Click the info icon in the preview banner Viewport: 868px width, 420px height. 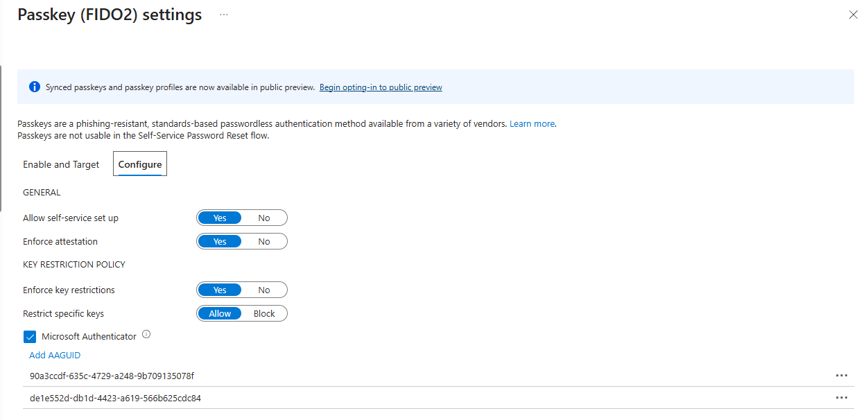(x=34, y=86)
